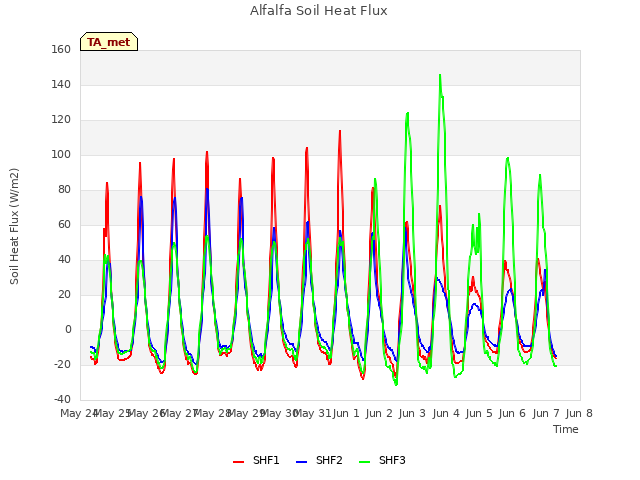Click the blue SHF2 legend swatch

tap(301, 462)
